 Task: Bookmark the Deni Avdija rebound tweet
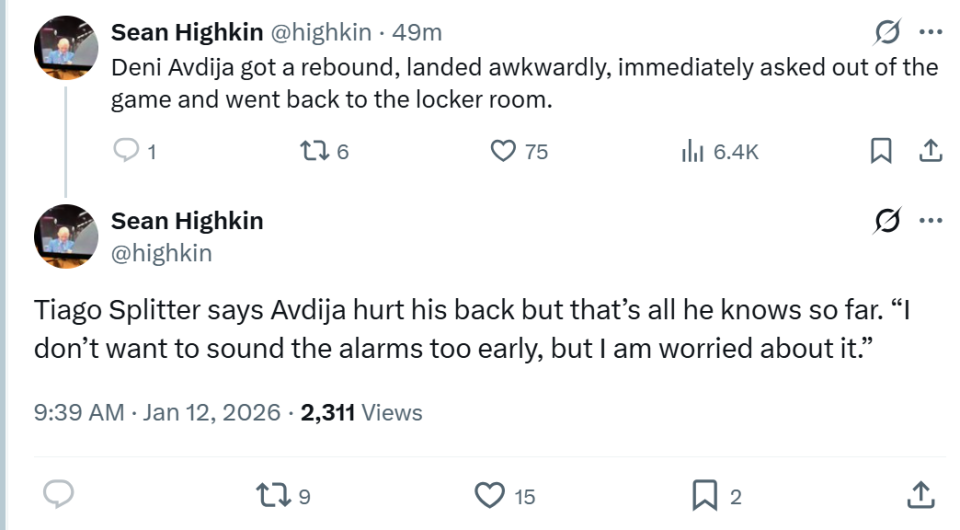click(x=881, y=151)
